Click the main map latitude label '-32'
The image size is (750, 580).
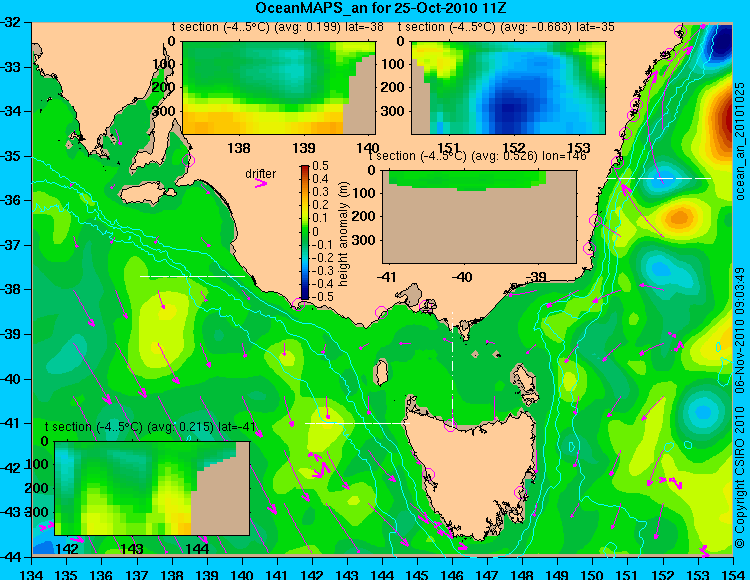(x=11, y=22)
